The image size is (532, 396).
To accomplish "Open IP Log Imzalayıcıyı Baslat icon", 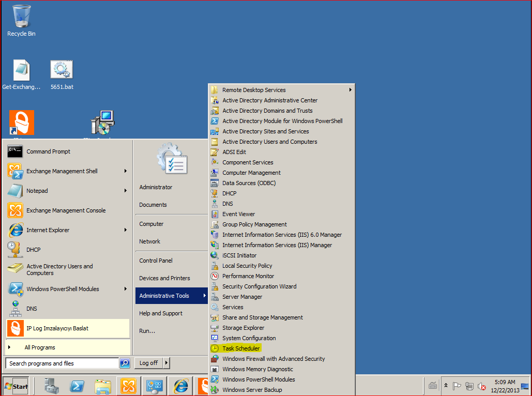I will tap(16, 328).
